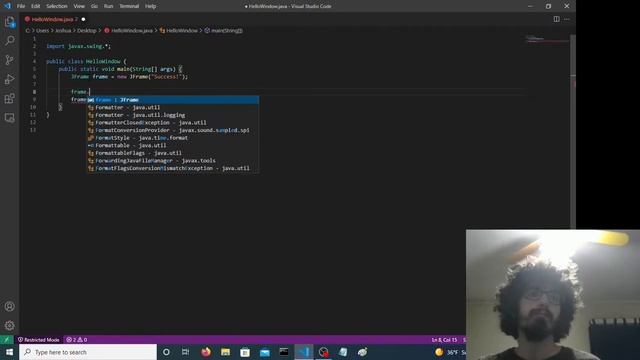640x360 pixels.
Task: Select 'frame : JFrame' suggestion
Action: (x=173, y=100)
